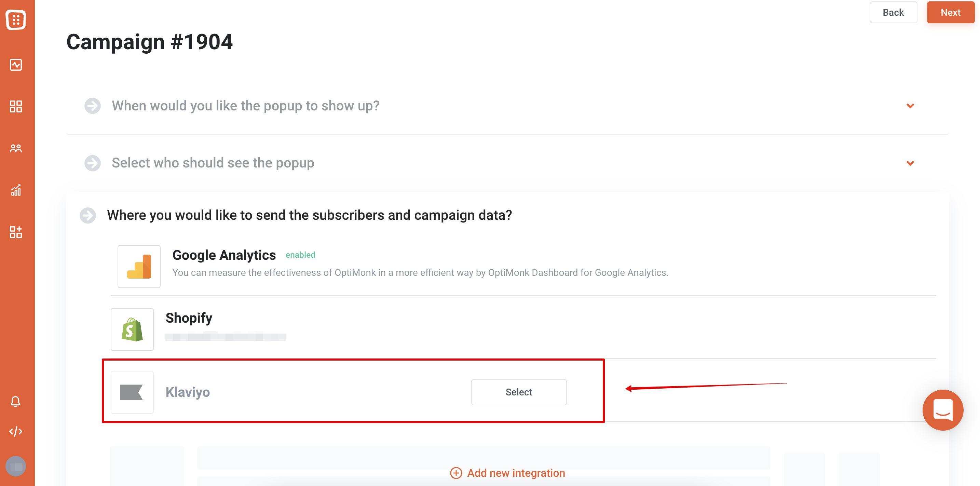The image size is (980, 486).
Task: Open the notifications bell icon
Action: [x=16, y=402]
